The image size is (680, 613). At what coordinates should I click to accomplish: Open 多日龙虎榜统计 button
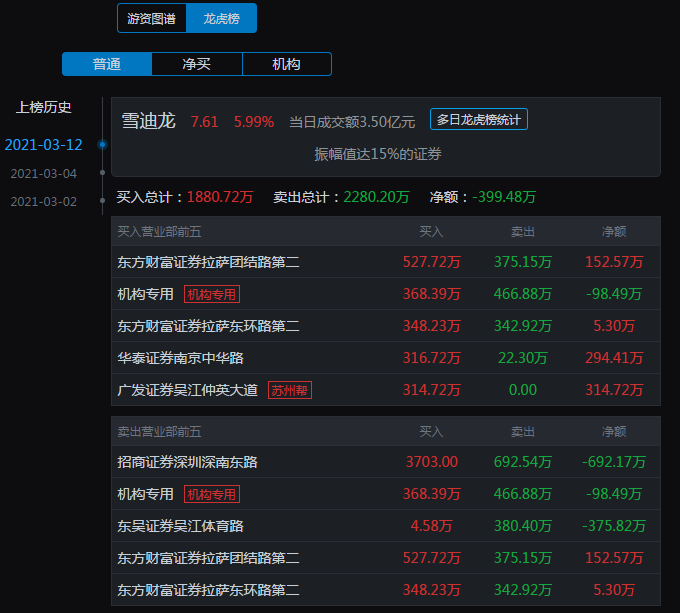pos(479,119)
